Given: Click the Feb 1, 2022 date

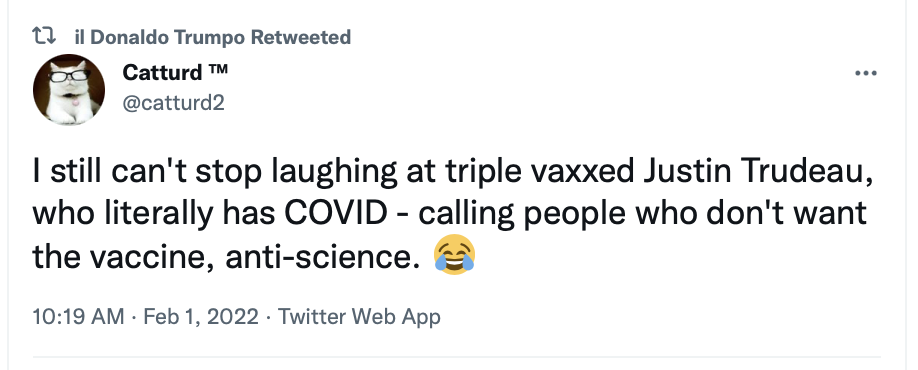Looking at the screenshot, I should (x=201, y=317).
